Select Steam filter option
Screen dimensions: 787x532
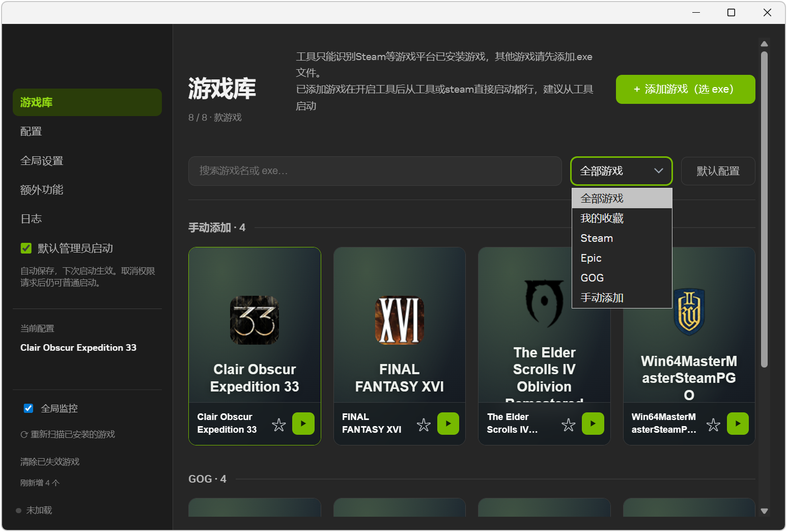point(622,238)
